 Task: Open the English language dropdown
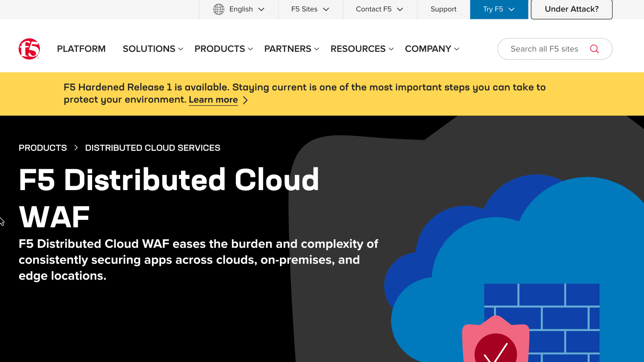pos(239,9)
